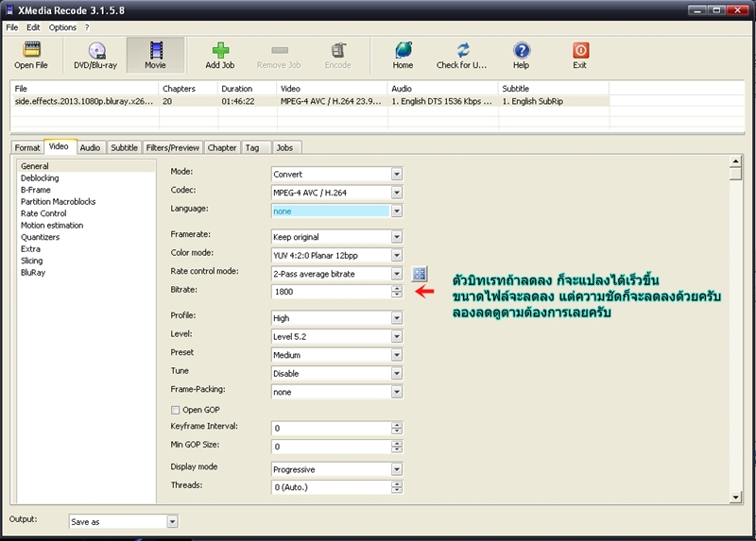This screenshot has height=541, width=756.
Task: Click the settings panel scrollbar down arrow
Action: (x=735, y=498)
